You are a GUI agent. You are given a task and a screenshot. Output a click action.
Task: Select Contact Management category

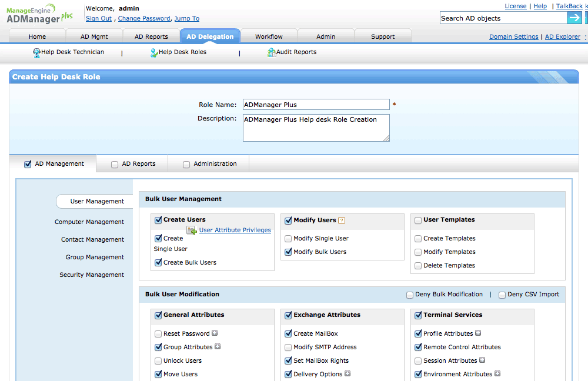click(x=93, y=240)
